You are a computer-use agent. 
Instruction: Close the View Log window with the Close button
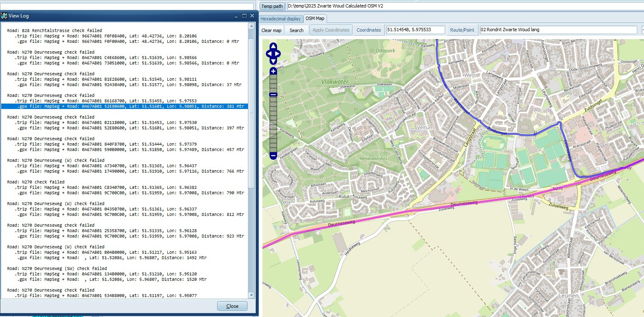232,306
